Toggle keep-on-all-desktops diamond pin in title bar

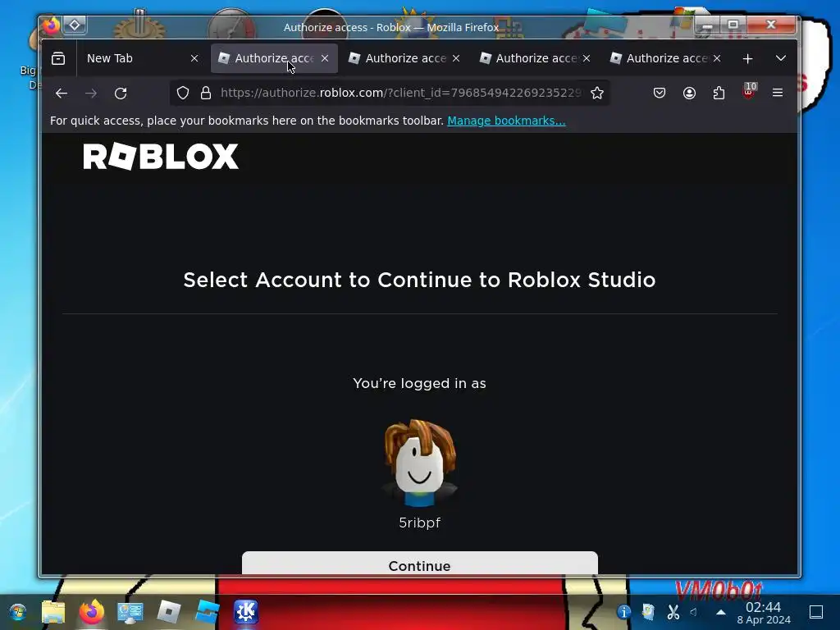coord(75,25)
